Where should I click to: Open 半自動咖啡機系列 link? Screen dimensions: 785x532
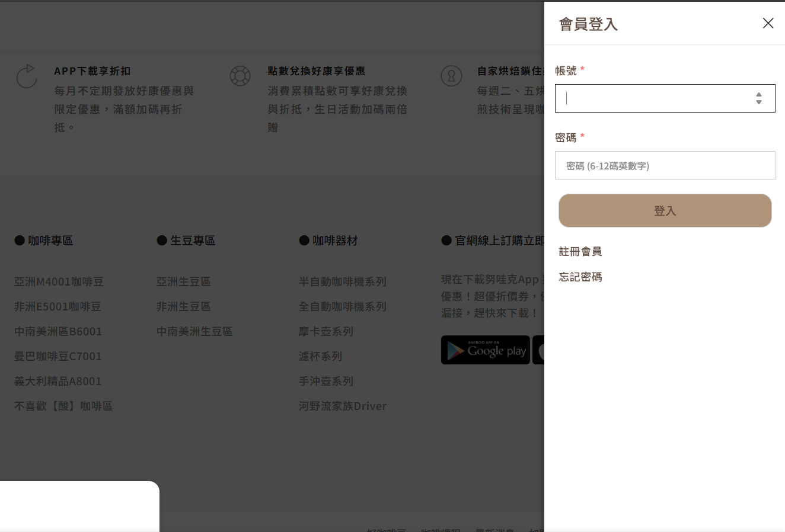(343, 281)
